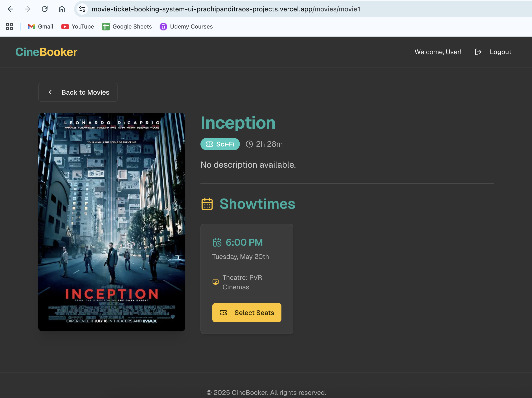Click the browser forward arrow
Viewport: 532px width, 398px height.
pyautogui.click(x=27, y=9)
